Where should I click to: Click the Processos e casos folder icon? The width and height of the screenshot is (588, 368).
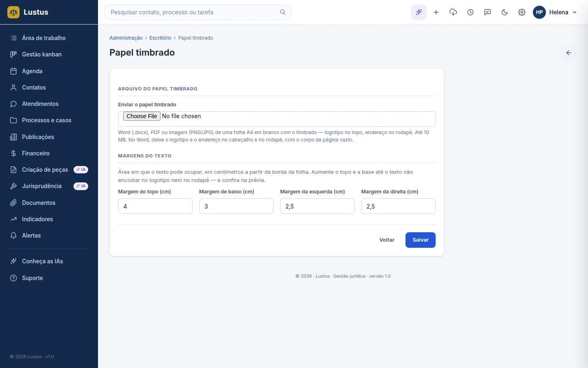pos(13,120)
